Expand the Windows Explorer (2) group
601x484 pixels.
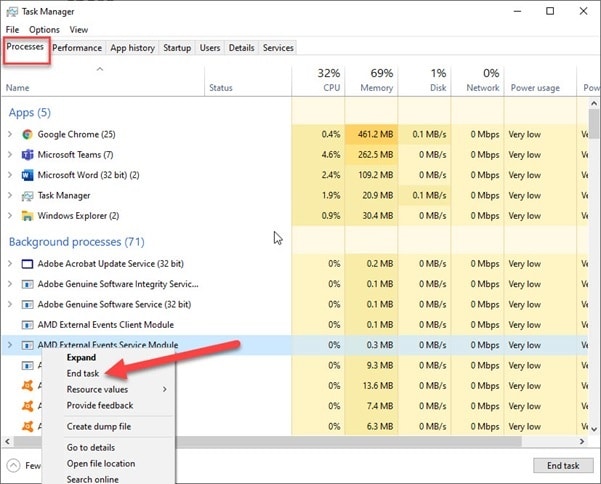pos(10,216)
